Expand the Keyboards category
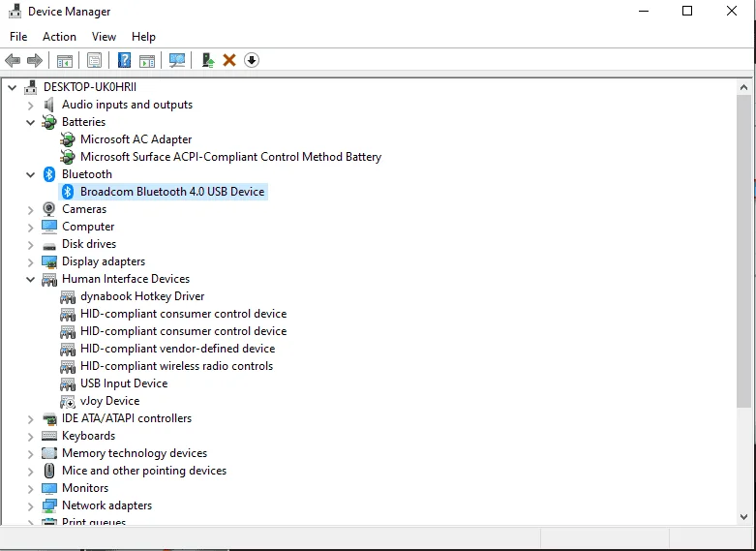This screenshot has width=756, height=551. click(x=30, y=437)
